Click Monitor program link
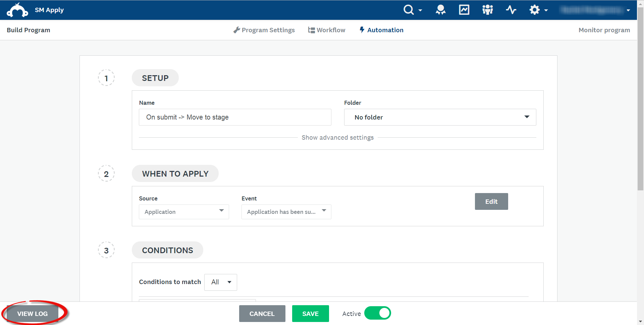 (604, 30)
